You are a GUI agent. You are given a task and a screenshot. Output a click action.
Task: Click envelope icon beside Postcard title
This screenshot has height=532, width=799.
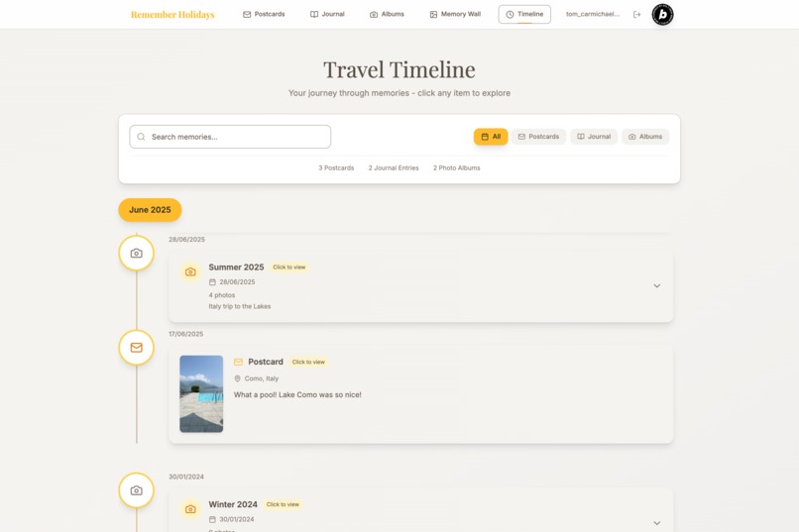[238, 362]
